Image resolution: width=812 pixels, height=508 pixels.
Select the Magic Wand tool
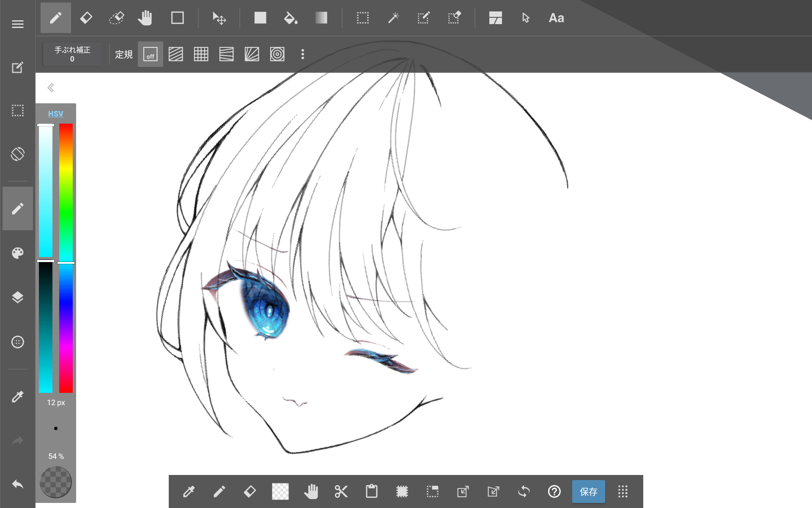click(393, 18)
